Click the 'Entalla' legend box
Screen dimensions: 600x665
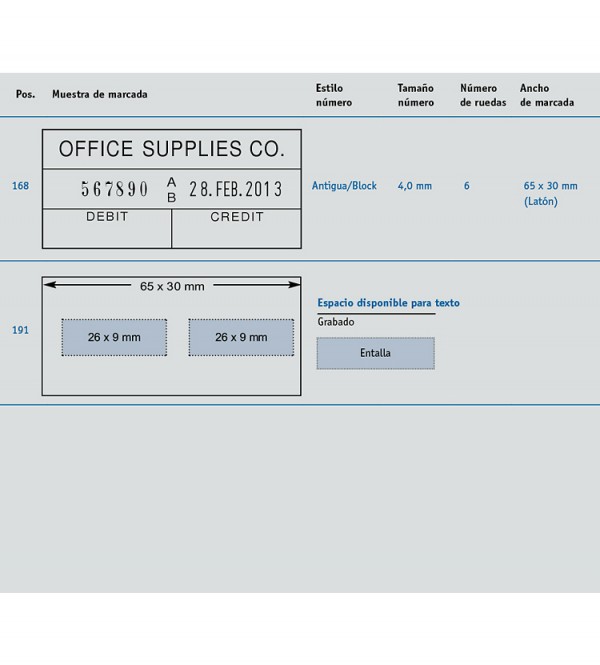click(x=376, y=353)
